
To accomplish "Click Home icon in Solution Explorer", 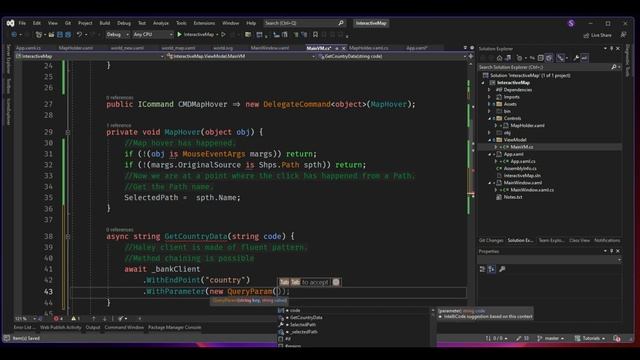I will 499,58.
